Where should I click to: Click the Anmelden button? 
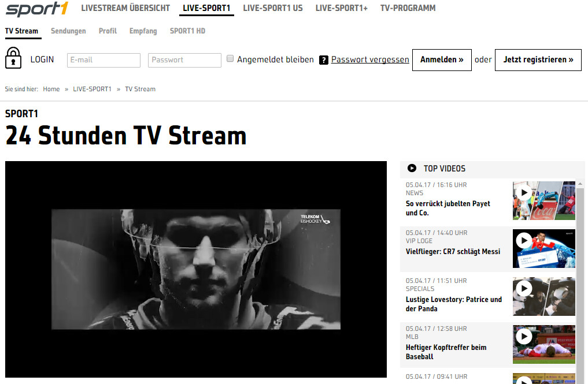(x=442, y=60)
